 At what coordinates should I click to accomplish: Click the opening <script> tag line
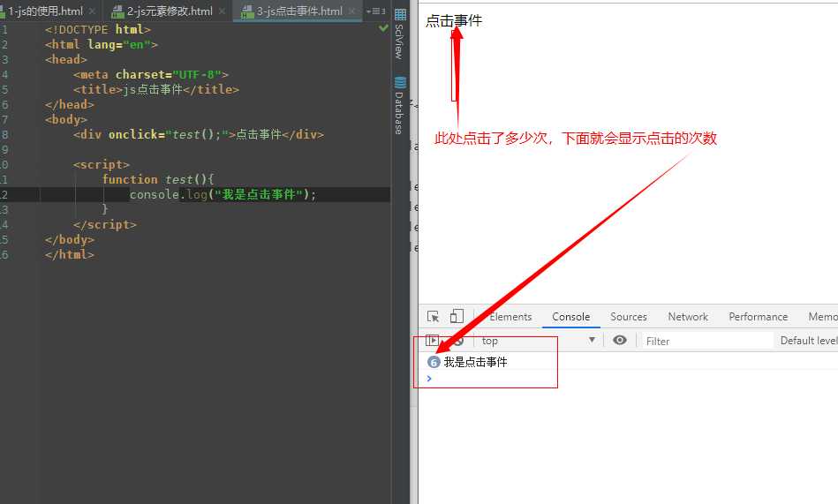[x=102, y=164]
